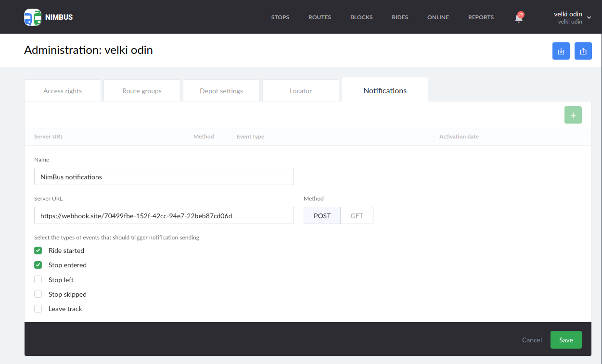Switch to the Locator tab

[300, 90]
